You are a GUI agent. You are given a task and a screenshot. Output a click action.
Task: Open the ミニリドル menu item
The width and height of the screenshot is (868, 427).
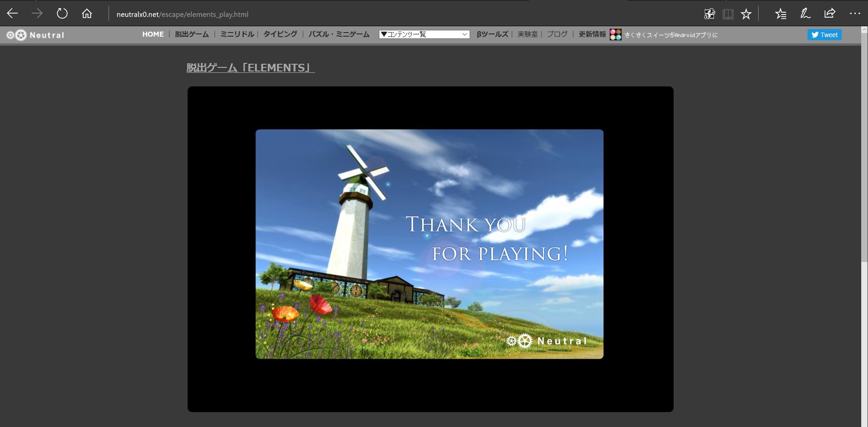click(x=237, y=34)
